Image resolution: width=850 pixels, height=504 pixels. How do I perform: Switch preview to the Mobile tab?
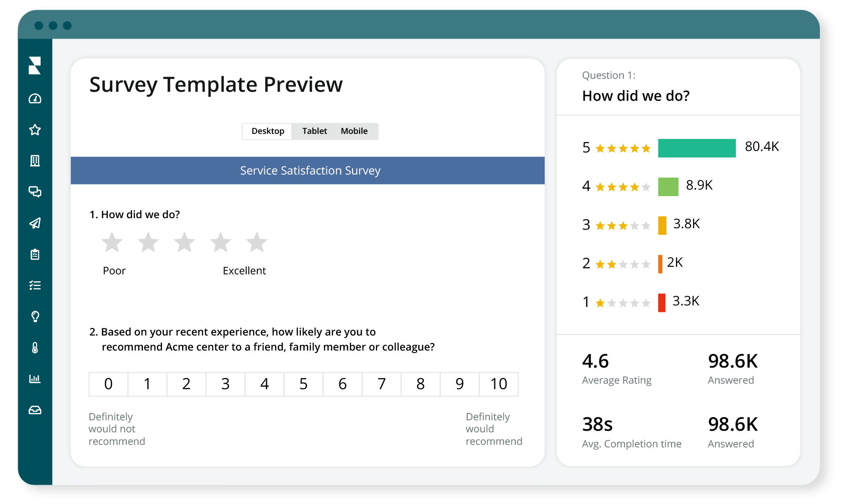click(354, 131)
